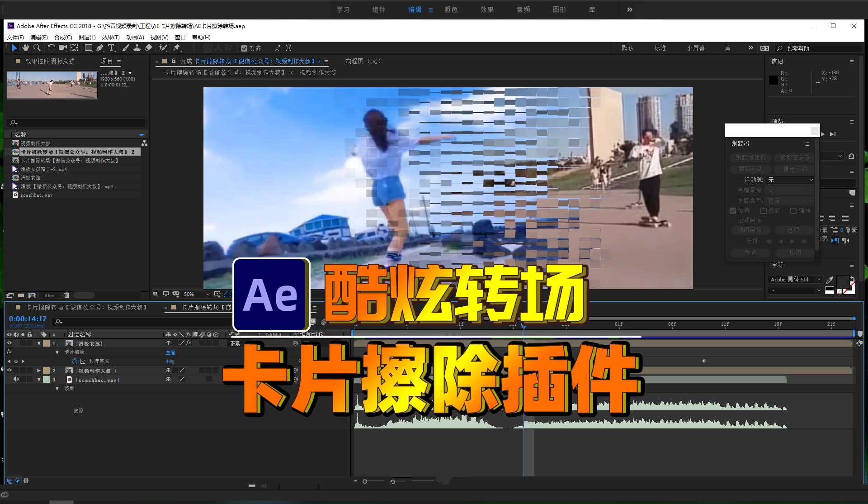Click the interpret footage icon in Project panel
Image resolution: width=868 pixels, height=504 pixels.
click(x=9, y=295)
